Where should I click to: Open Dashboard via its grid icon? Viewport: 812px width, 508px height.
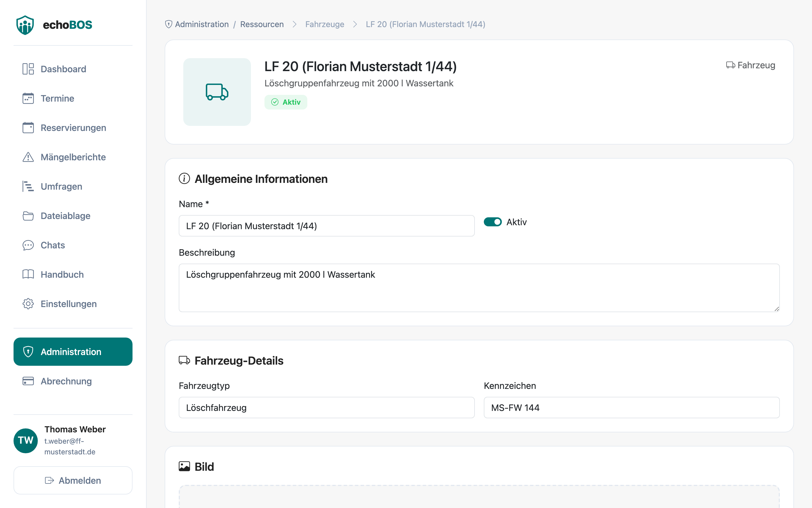(x=28, y=69)
